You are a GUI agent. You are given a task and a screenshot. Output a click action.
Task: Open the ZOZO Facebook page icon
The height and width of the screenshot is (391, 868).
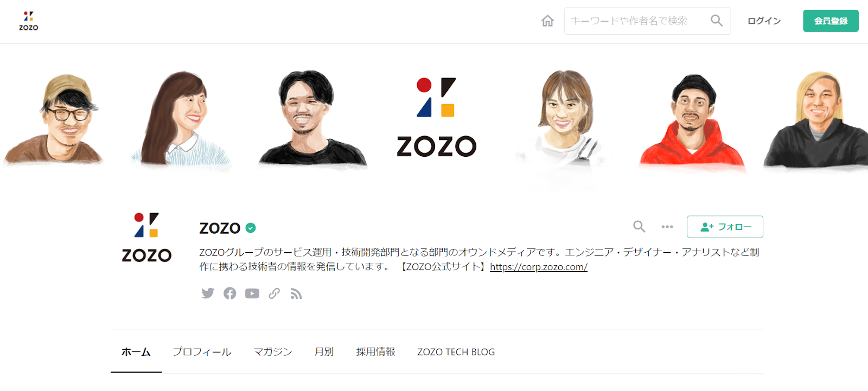pos(230,293)
